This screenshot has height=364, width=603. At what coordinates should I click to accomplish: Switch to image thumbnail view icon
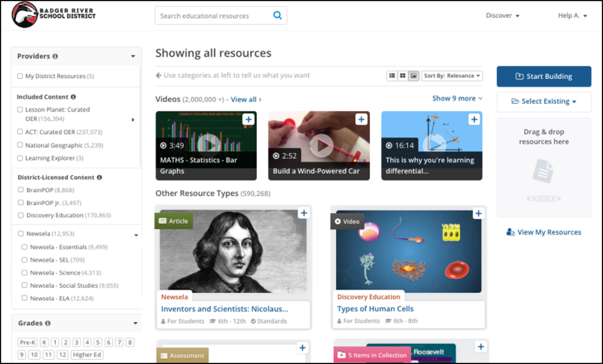[x=413, y=76]
